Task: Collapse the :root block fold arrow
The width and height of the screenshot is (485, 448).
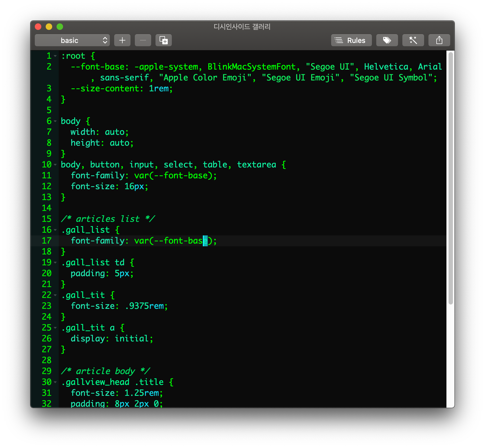Action: (55, 56)
